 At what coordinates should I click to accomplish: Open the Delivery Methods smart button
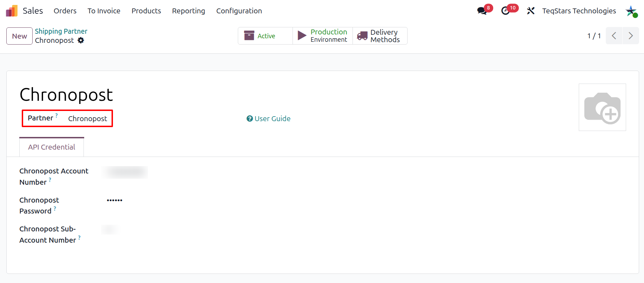(x=380, y=36)
